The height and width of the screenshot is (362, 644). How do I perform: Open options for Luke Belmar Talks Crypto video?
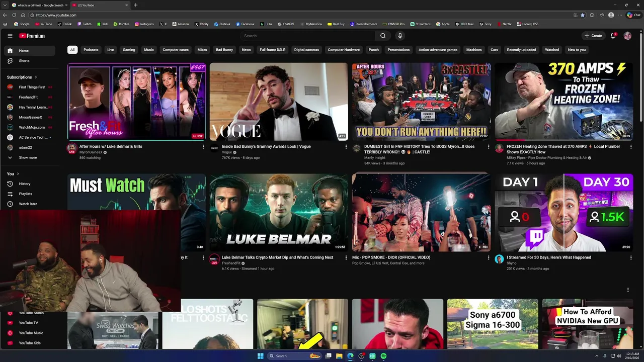tap(346, 257)
